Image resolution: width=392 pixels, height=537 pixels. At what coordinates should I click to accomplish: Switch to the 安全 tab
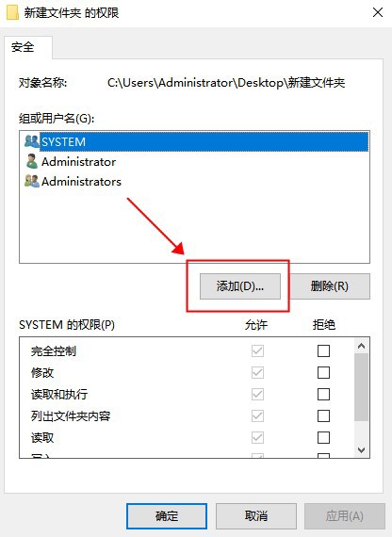pos(23,47)
